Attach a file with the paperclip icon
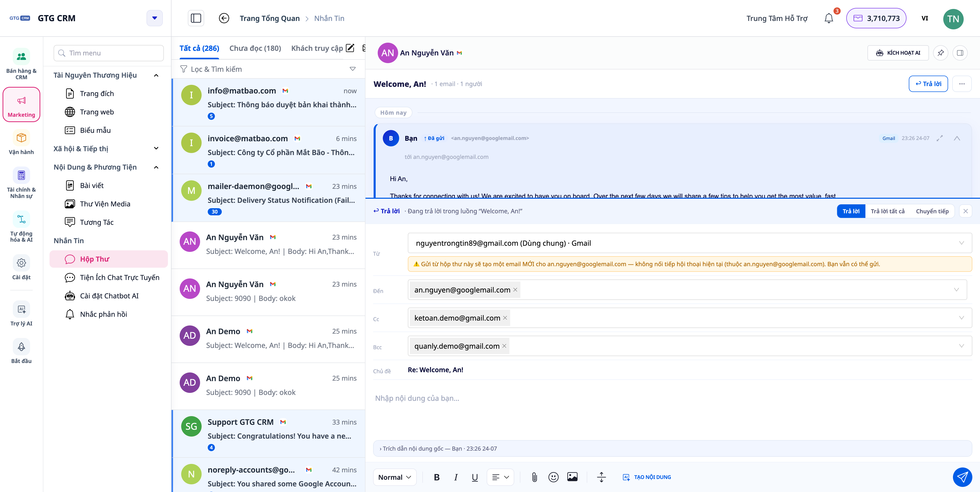The height and width of the screenshot is (492, 980). pyautogui.click(x=534, y=477)
